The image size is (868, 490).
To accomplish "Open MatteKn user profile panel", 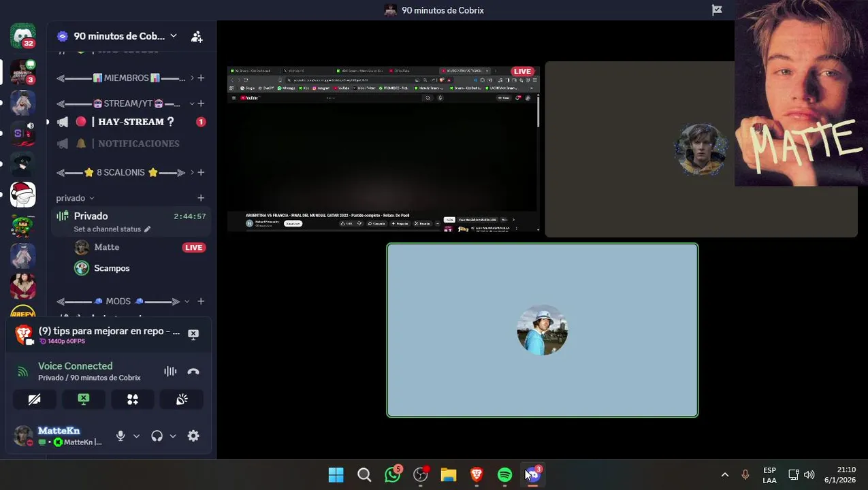I will pos(59,436).
